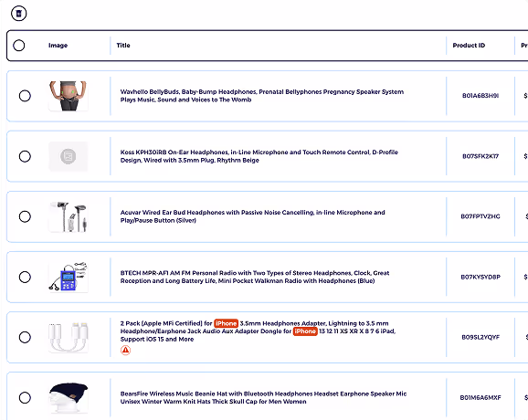Click the Product ID column header
This screenshot has width=528, height=420.
click(469, 45)
